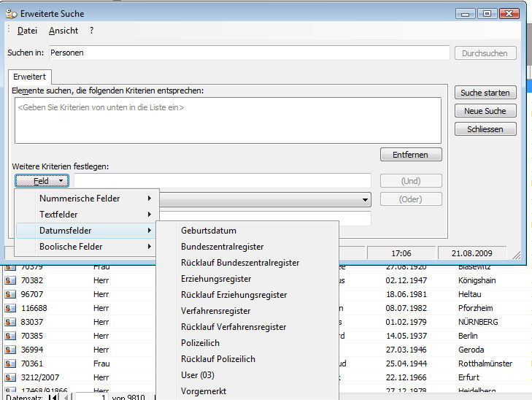
Task: Choose Geburtsdatum from the date fields
Action: click(209, 231)
